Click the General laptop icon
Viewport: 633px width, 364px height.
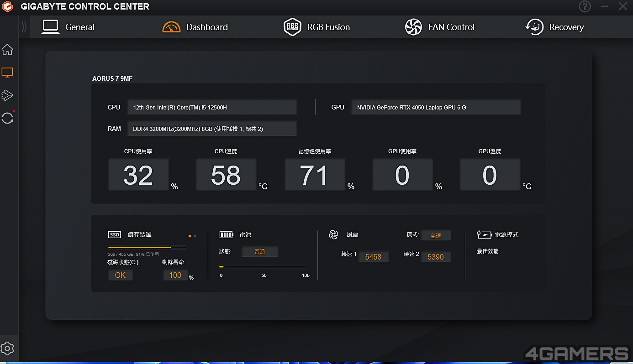coord(50,27)
